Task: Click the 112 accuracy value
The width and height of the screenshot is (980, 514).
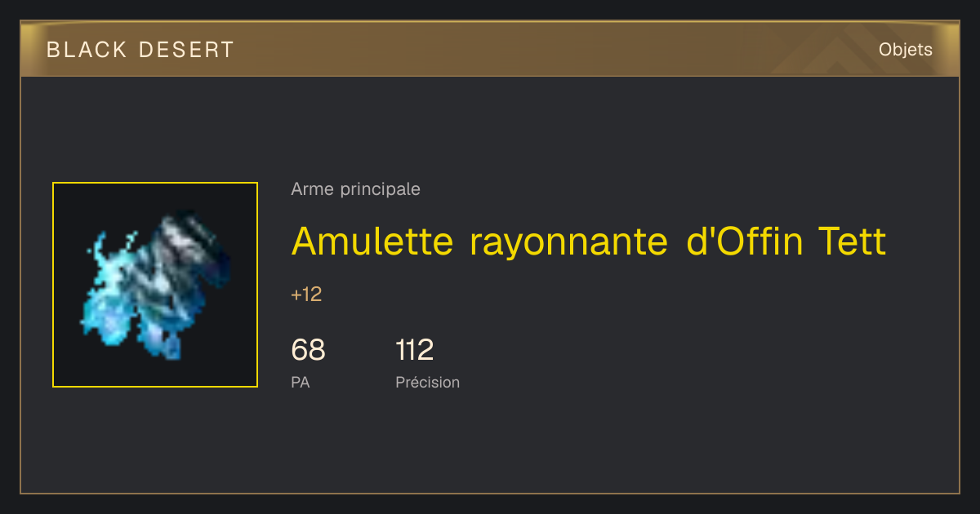Action: point(414,350)
